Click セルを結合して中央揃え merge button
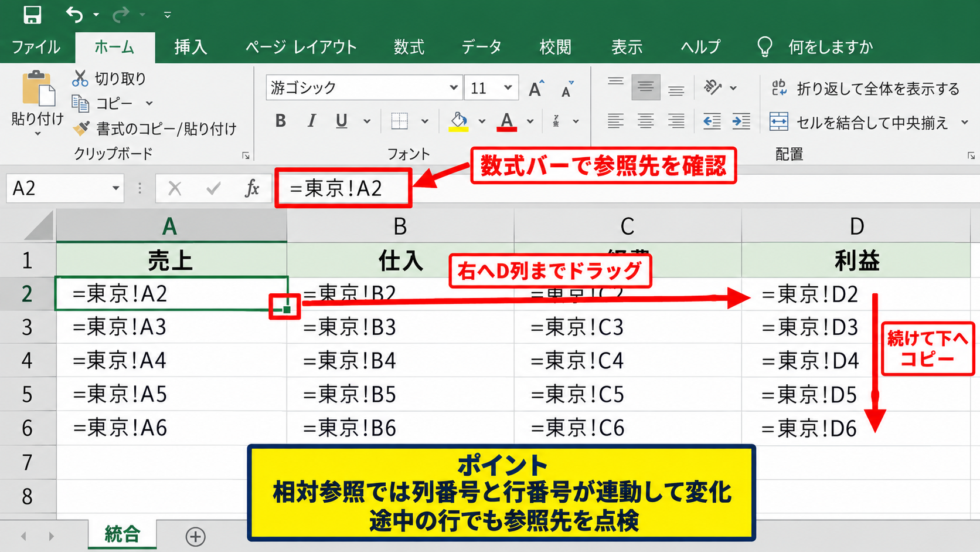The height and width of the screenshot is (552, 980). (859, 122)
